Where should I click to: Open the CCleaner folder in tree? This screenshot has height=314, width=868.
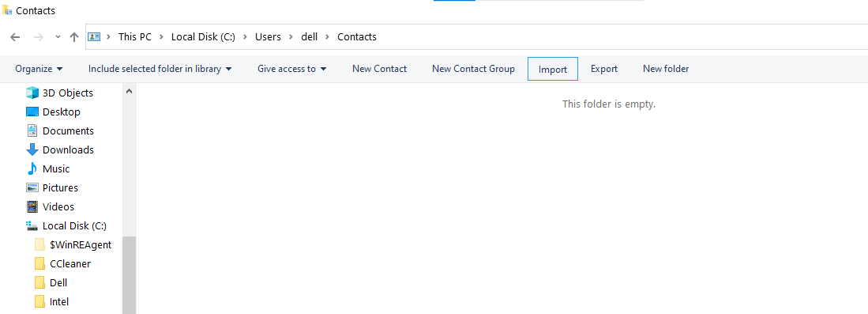coord(70,264)
